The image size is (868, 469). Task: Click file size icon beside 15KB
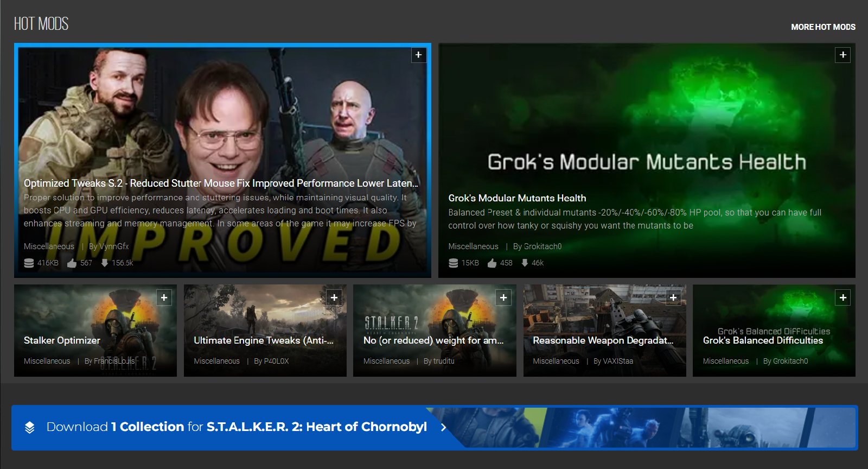453,263
